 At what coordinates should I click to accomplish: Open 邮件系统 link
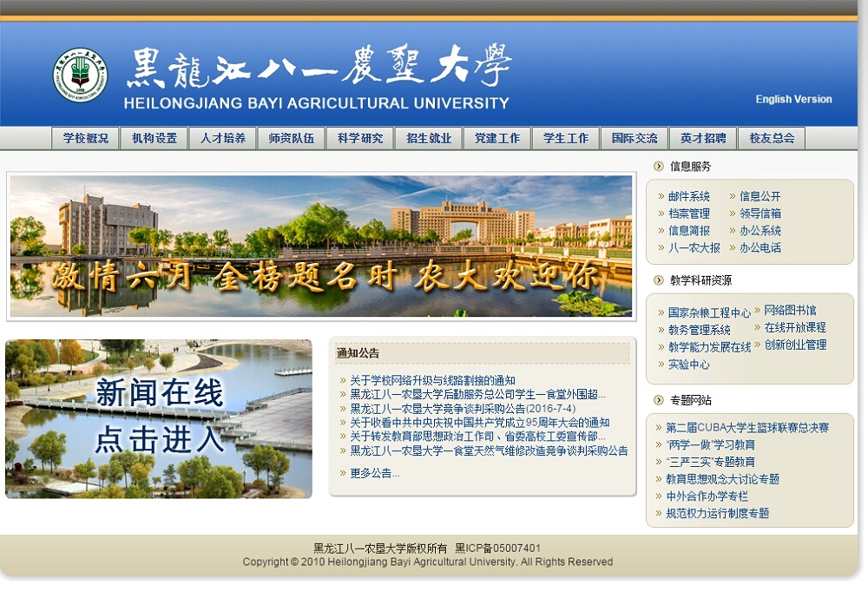tap(689, 196)
